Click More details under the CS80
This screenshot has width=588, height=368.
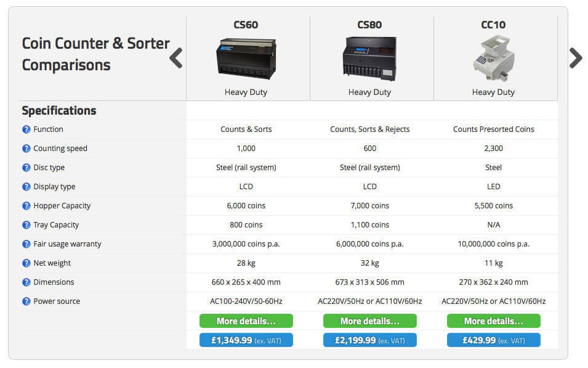tap(370, 321)
